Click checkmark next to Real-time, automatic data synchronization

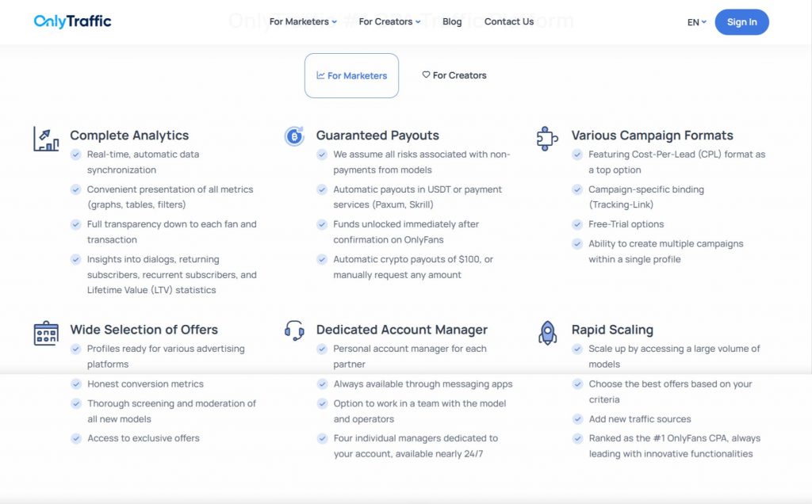coord(76,155)
